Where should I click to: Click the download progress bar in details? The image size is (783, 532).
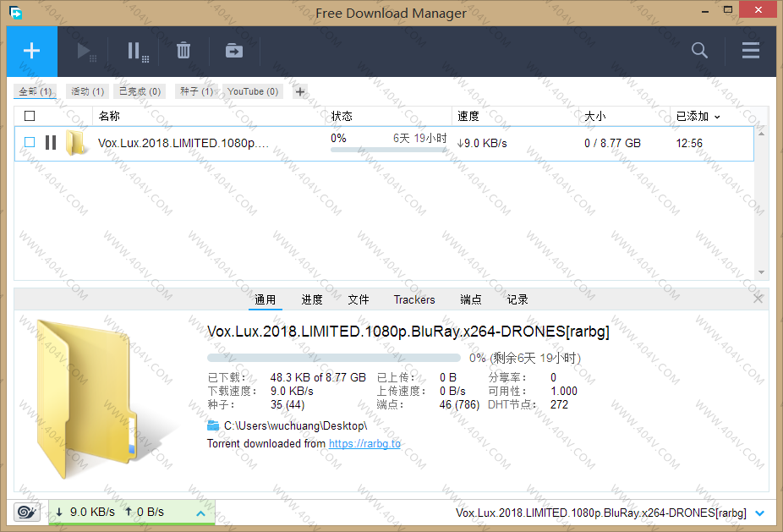[334, 358]
